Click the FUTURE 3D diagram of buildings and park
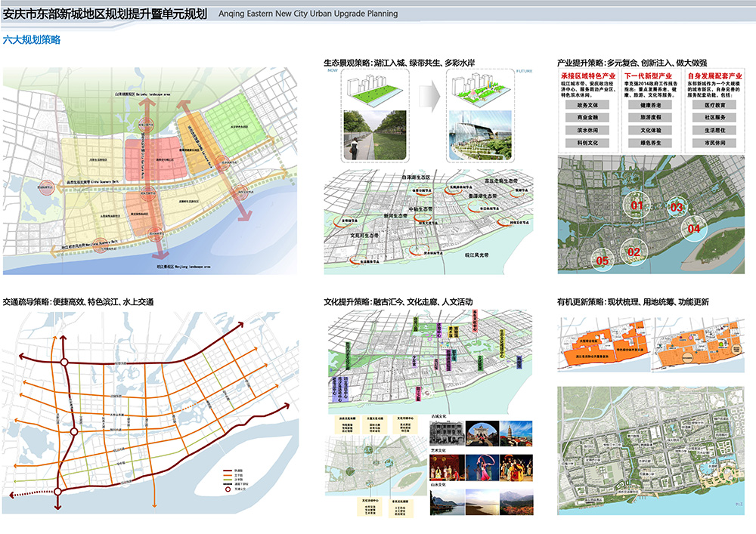756x534 pixels. click(x=480, y=90)
